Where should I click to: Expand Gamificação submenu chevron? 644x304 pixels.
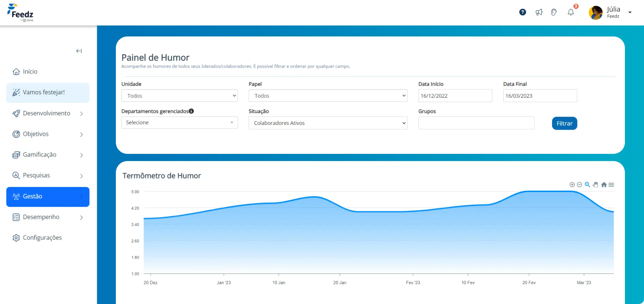[x=81, y=155]
